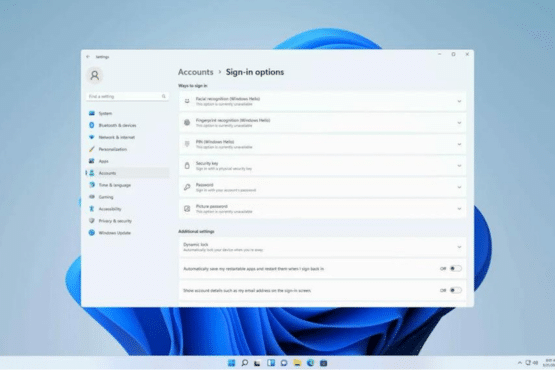This screenshot has height=370, width=555.
Task: Go to Accounts breadcrumb link
Action: click(x=195, y=72)
